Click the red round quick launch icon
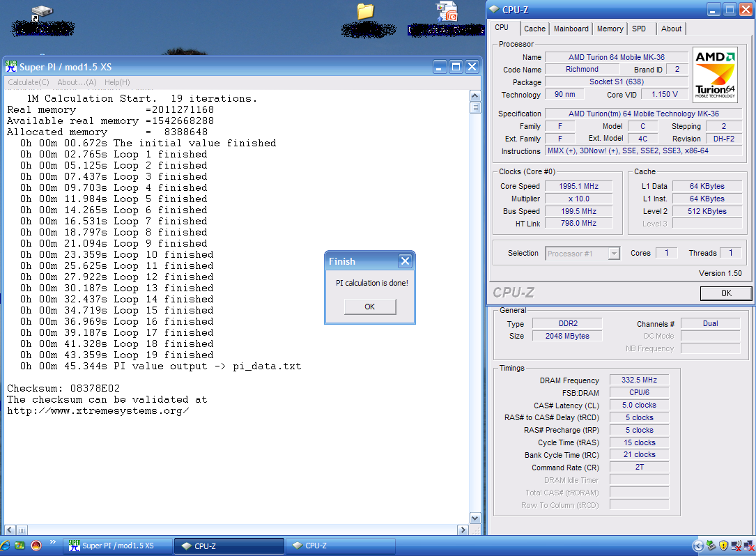Image resolution: width=756 pixels, height=556 pixels. click(x=36, y=546)
